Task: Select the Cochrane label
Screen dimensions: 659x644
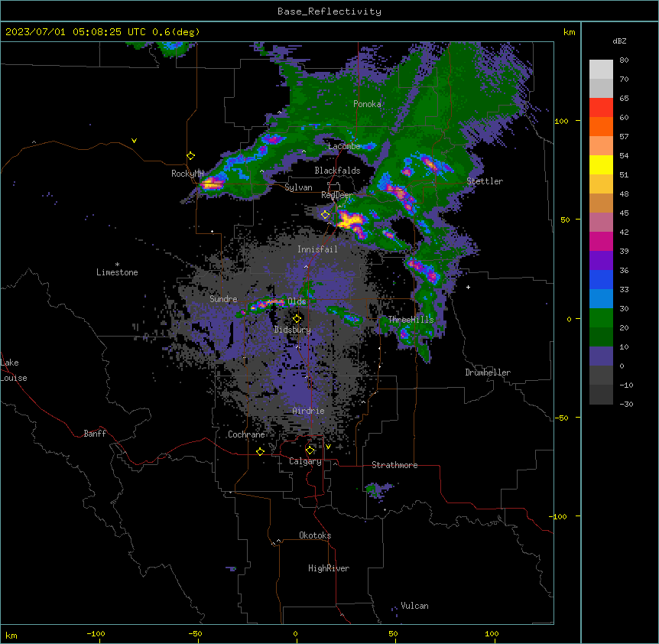Action: 246,434
